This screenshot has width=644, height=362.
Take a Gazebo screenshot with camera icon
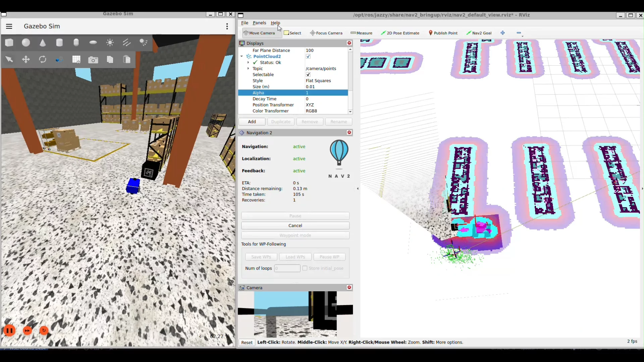tap(93, 60)
